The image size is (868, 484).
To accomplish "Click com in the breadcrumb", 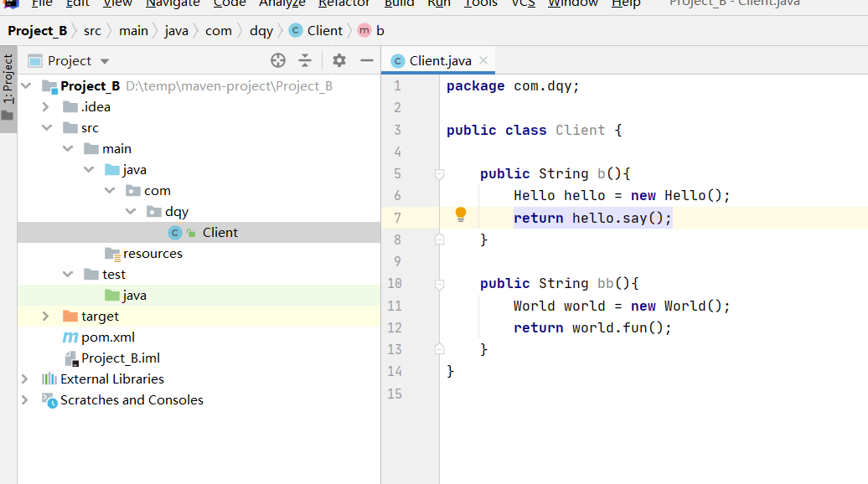I will 218,31.
